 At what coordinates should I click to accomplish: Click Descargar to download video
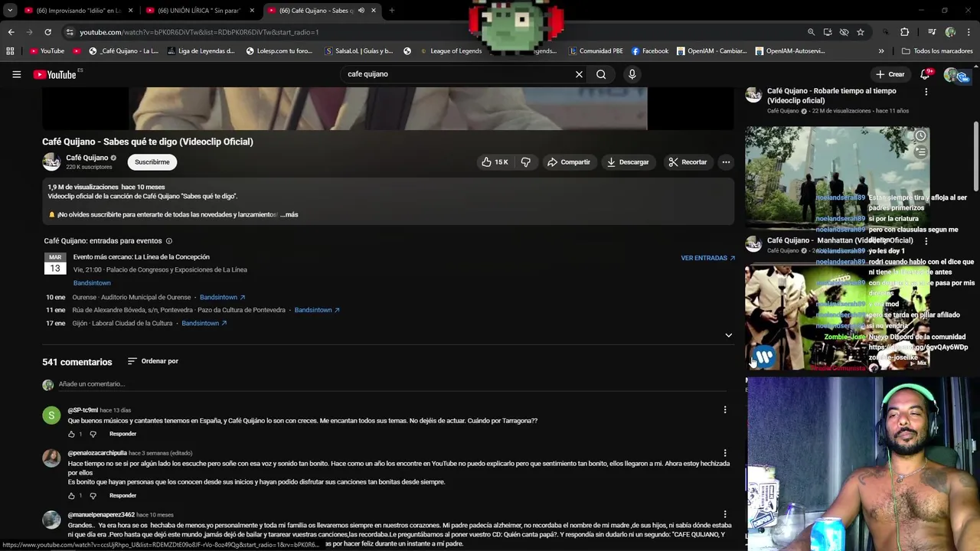[x=628, y=162]
